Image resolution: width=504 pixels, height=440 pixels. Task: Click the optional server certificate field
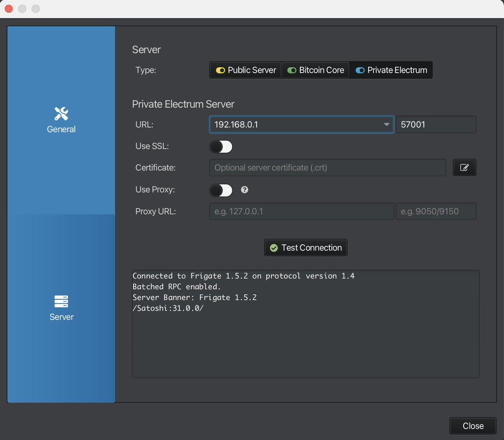click(328, 168)
